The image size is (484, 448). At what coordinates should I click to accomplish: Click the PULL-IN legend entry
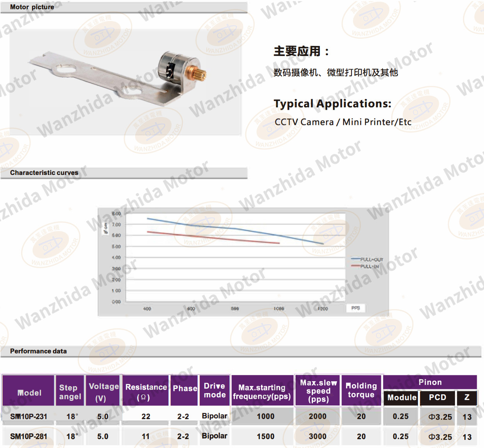(x=365, y=266)
